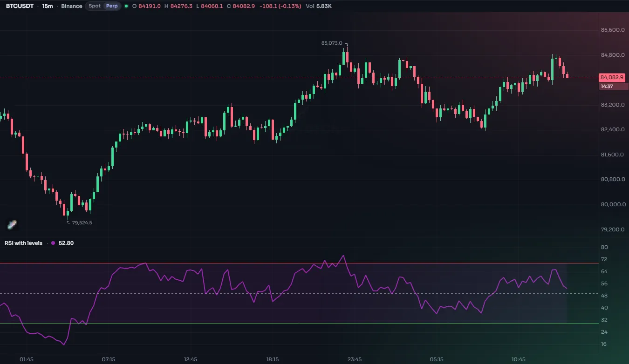Screen dimensions: 629x364
Task: Click the RSI axis label 72
Action: coord(604,259)
